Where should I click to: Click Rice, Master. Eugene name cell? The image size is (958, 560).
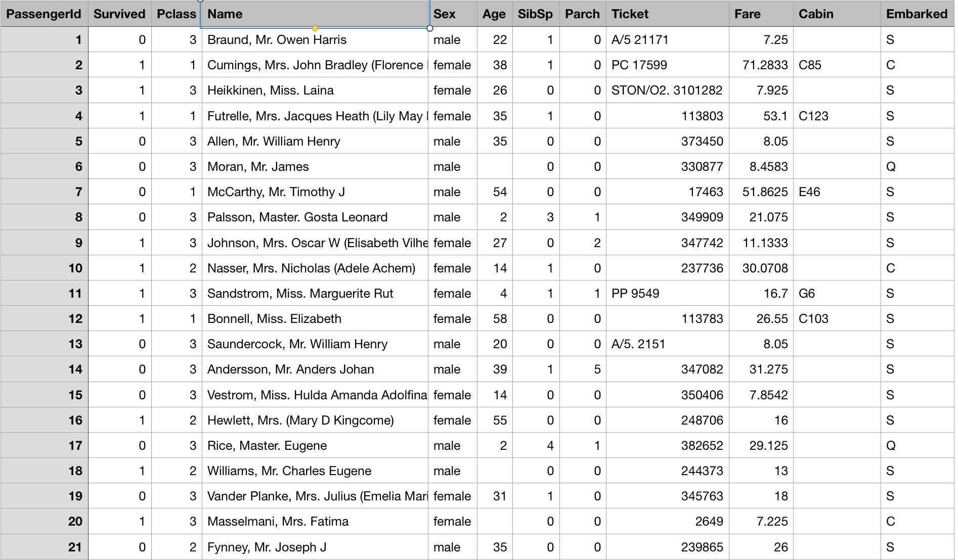click(315, 445)
